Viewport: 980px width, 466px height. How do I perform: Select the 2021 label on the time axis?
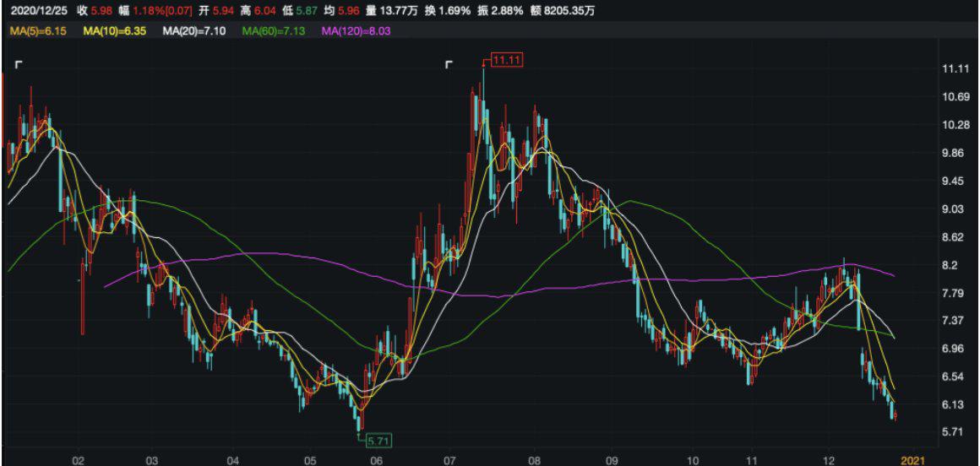pyautogui.click(x=913, y=460)
